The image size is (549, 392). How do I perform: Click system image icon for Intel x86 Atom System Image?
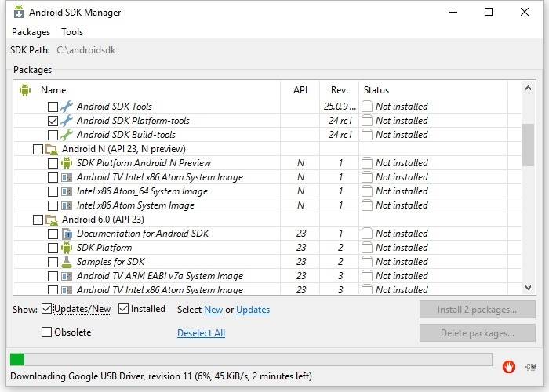tap(67, 205)
